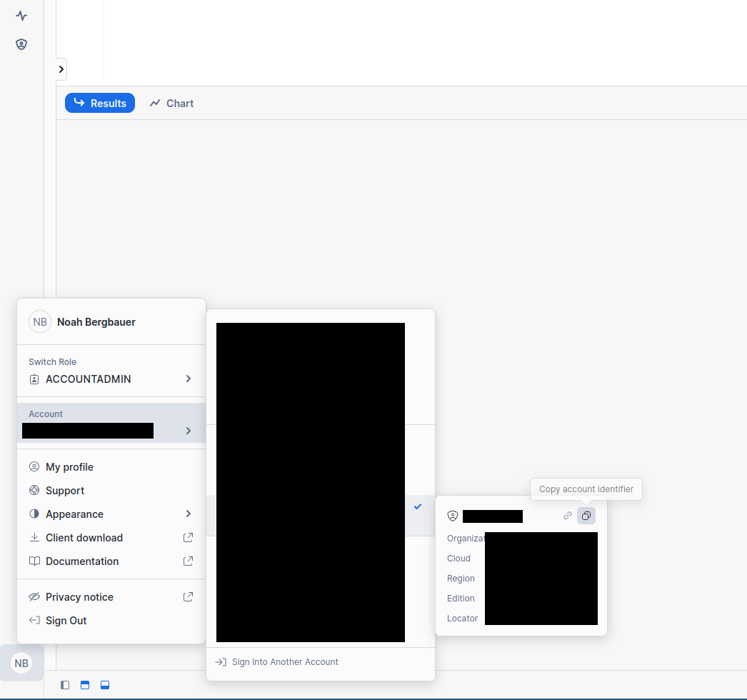Click external link icon next to Client download
This screenshot has height=700, width=747.
189,538
